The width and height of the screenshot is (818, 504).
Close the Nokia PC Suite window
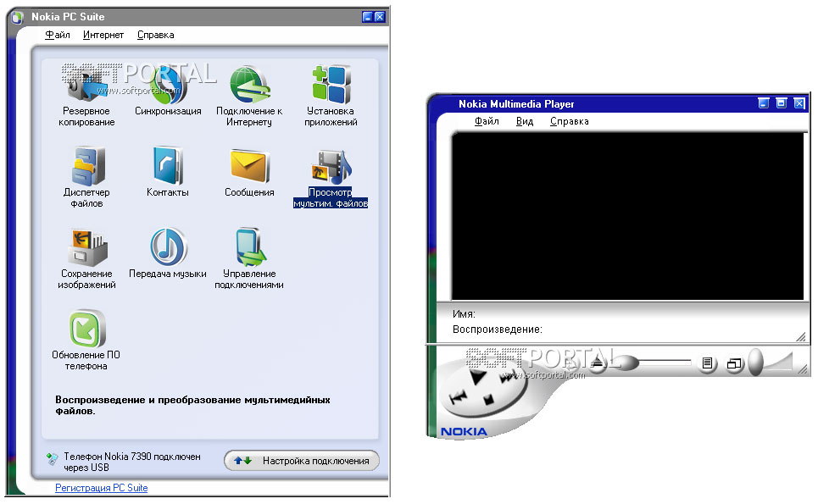(380, 17)
